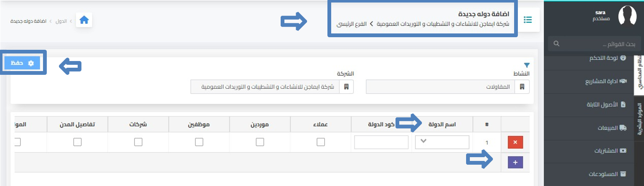The image size is (644, 186).
Task: Click the search magnifier in menu search
Action: point(556,43)
